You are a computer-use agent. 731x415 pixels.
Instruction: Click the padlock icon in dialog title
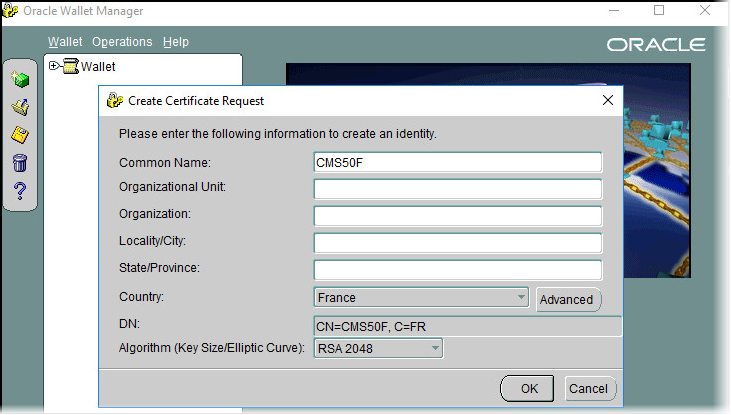[x=115, y=101]
